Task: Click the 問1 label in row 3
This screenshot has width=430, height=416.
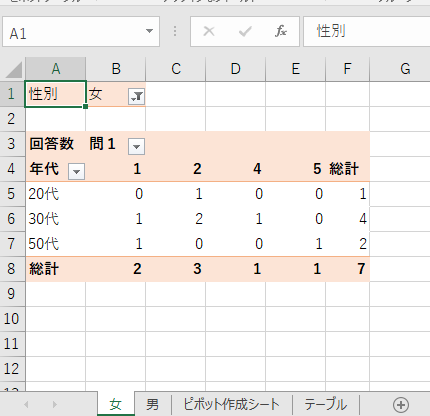Action: pyautogui.click(x=102, y=144)
